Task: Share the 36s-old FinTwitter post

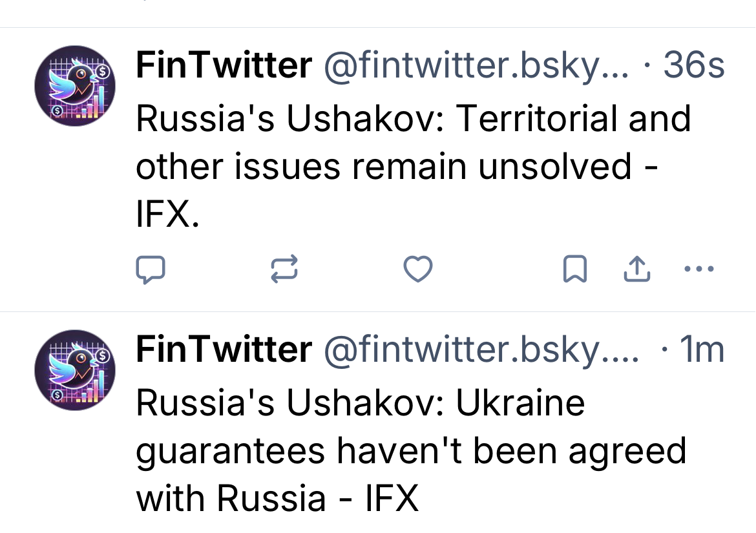Action: pyautogui.click(x=636, y=269)
